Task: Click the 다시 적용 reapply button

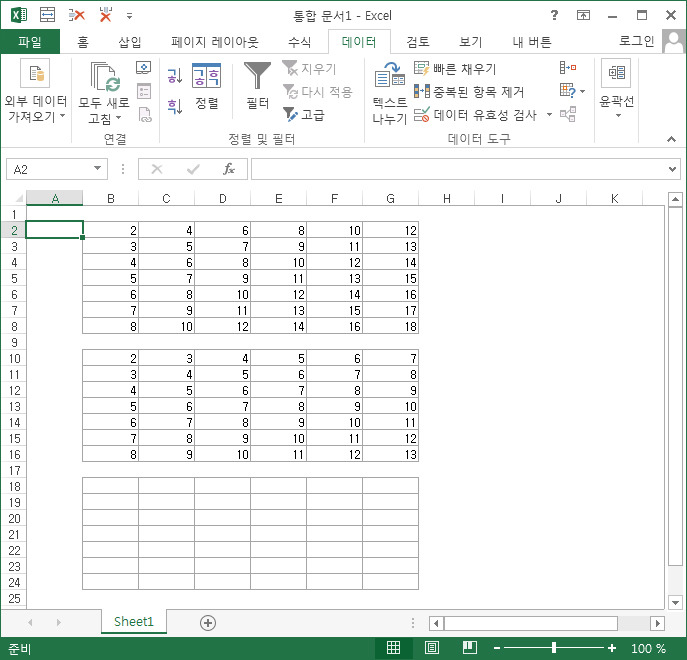Action: pyautogui.click(x=317, y=92)
